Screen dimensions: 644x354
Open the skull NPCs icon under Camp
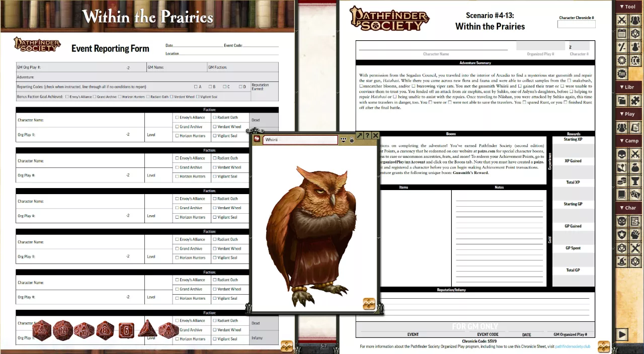click(x=622, y=154)
